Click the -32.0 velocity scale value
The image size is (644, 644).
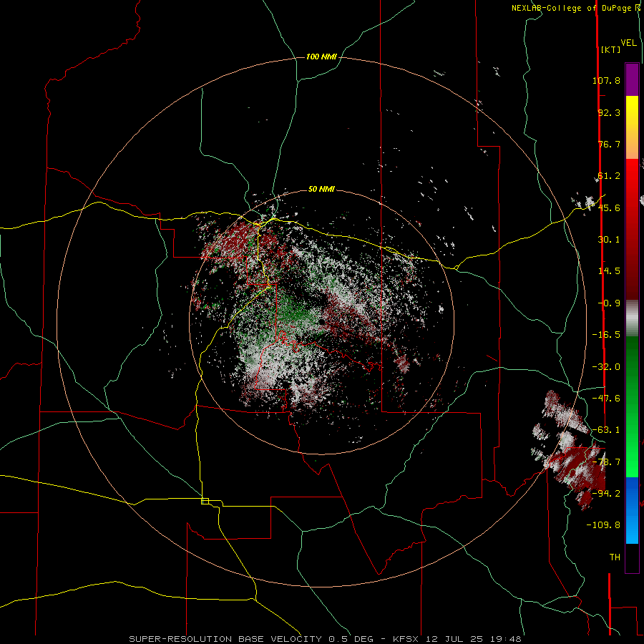[x=606, y=367]
